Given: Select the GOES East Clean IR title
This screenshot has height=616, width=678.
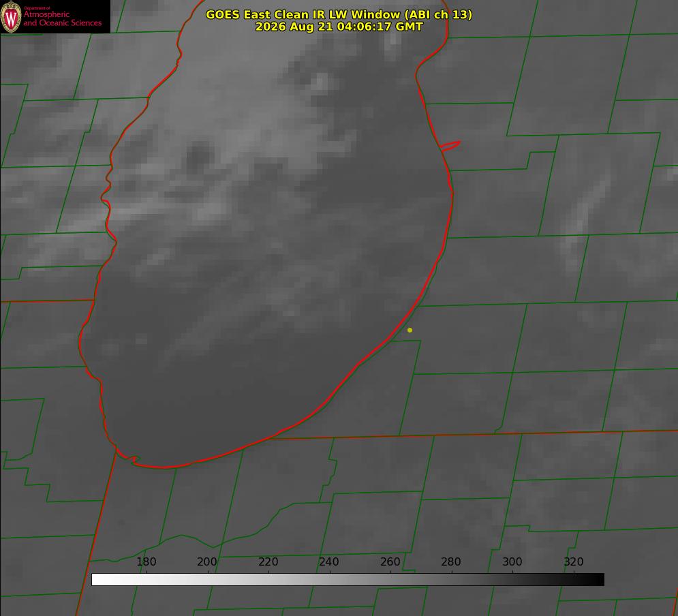Looking at the screenshot, I should tap(339, 14).
